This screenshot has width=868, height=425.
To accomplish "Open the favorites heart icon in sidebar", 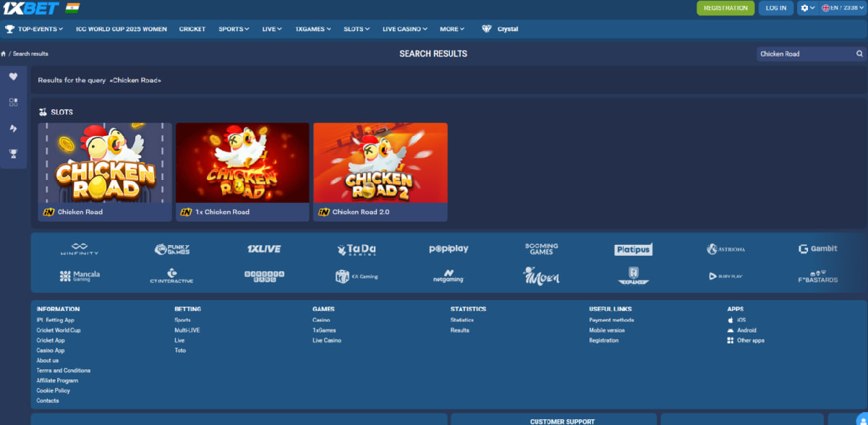I will pyautogui.click(x=13, y=76).
